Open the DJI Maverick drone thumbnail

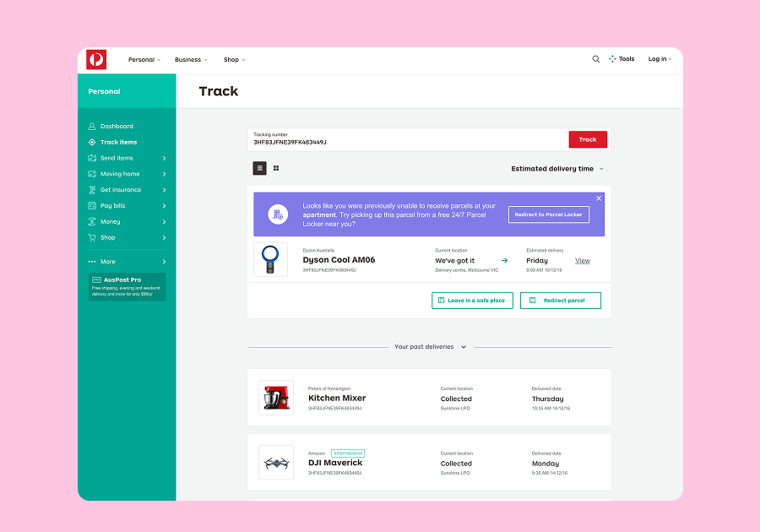(276, 463)
